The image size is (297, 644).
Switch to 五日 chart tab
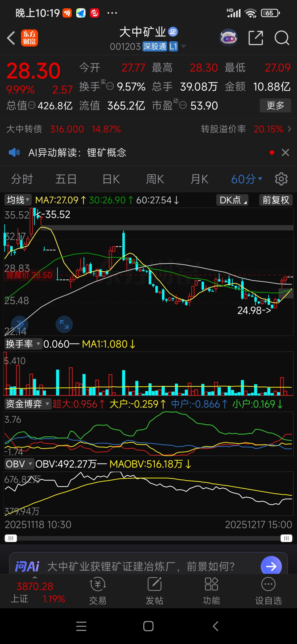[66, 179]
